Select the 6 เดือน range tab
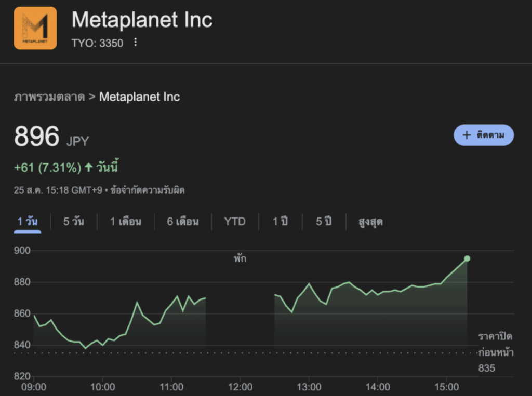 (x=183, y=222)
